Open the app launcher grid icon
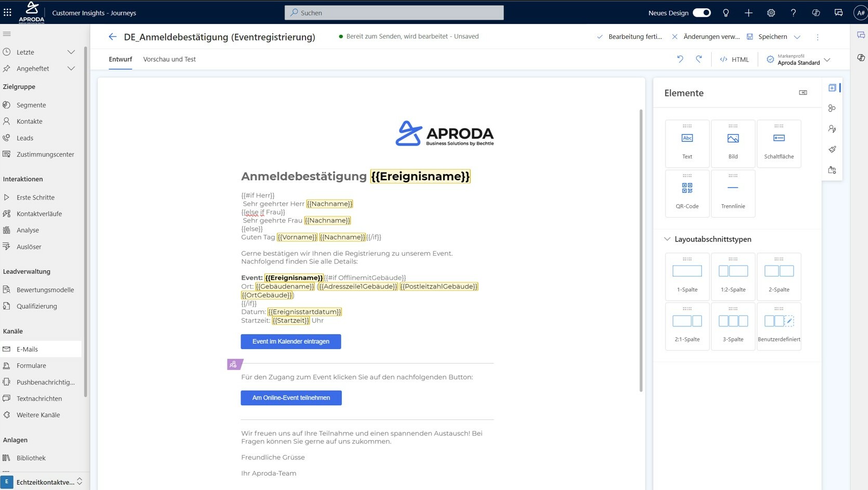This screenshot has height=490, width=868. (x=7, y=12)
